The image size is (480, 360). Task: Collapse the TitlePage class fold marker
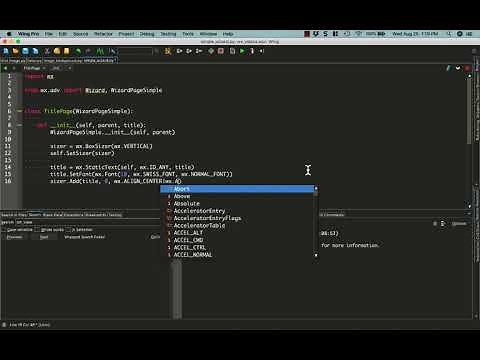[19, 111]
